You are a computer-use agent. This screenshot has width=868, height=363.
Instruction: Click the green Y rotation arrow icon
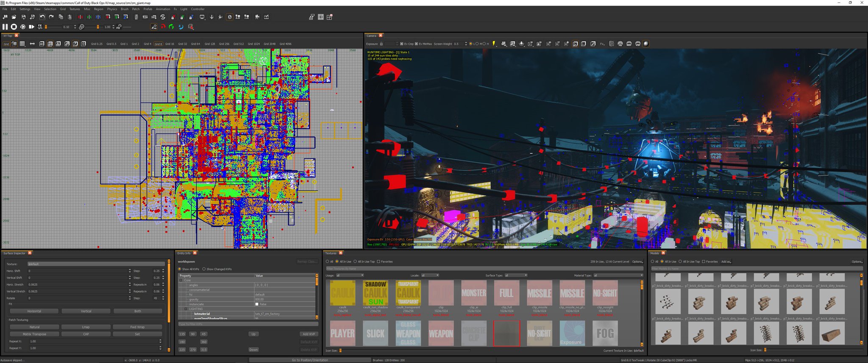tap(171, 27)
